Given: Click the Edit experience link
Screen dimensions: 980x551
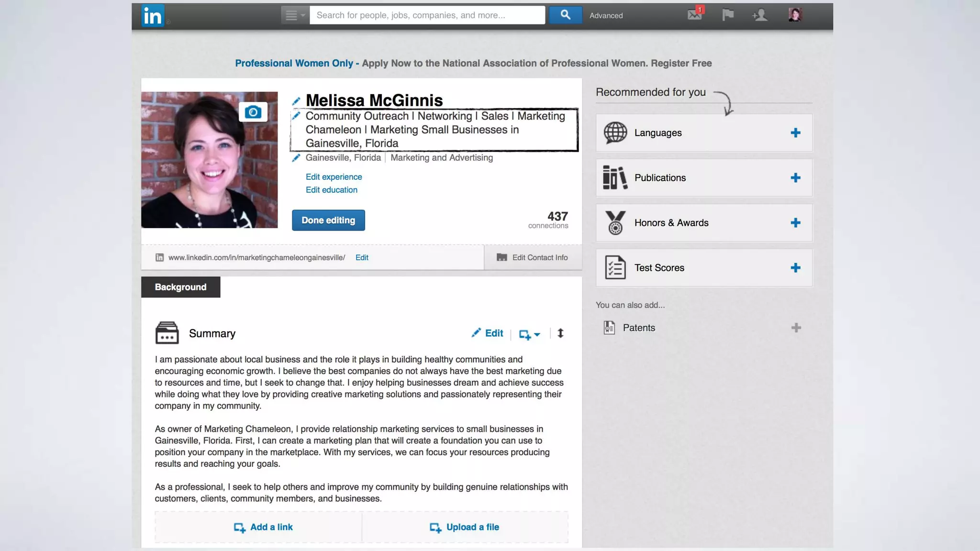Looking at the screenshot, I should pos(334,177).
